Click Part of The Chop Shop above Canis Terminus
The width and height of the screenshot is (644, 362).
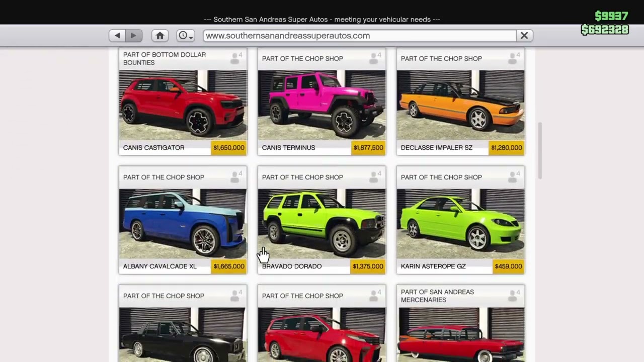click(302, 58)
